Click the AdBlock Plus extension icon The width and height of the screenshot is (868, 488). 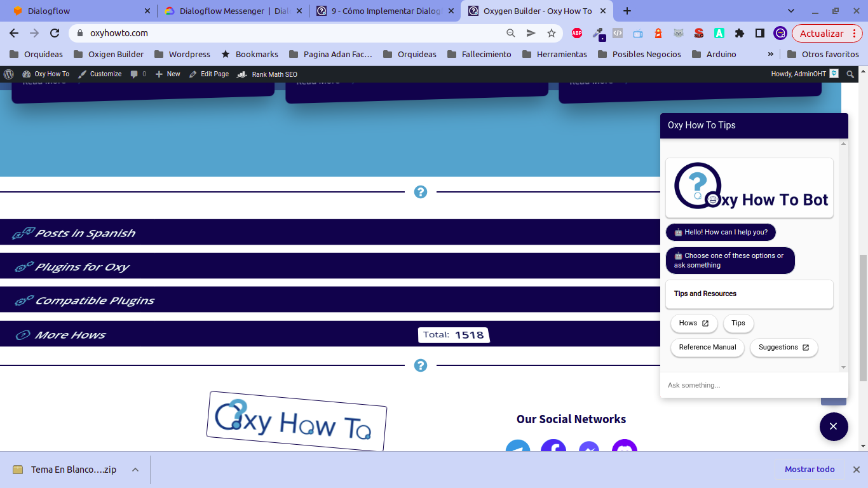point(576,33)
